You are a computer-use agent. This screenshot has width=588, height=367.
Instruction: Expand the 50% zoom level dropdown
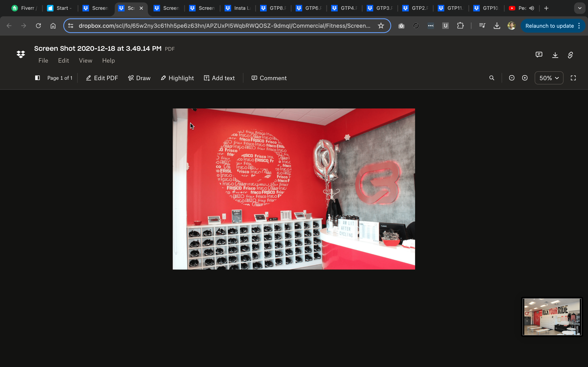(x=549, y=78)
